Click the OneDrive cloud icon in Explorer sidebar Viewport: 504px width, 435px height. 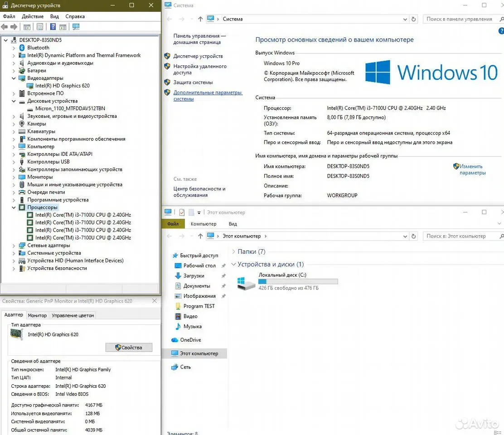pos(175,340)
